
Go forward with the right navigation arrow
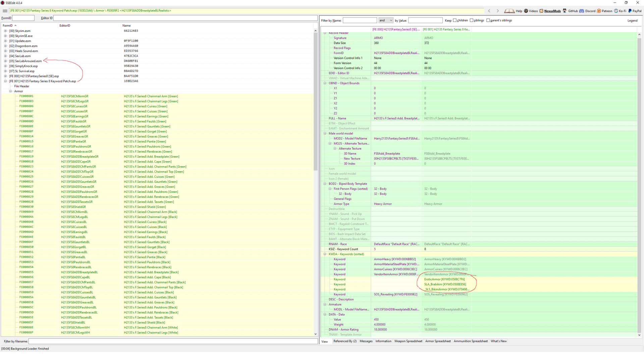[497, 11]
